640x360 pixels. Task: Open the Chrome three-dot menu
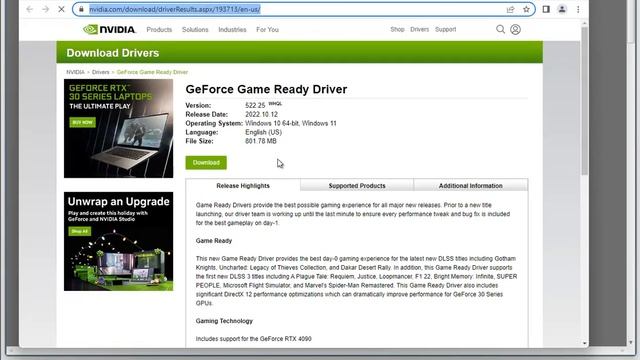click(578, 9)
